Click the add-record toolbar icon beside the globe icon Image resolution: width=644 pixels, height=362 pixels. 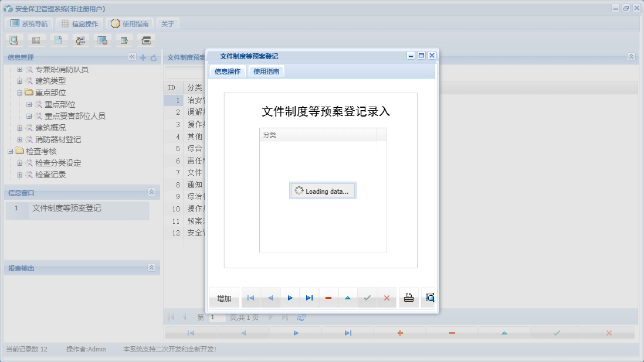(125, 40)
